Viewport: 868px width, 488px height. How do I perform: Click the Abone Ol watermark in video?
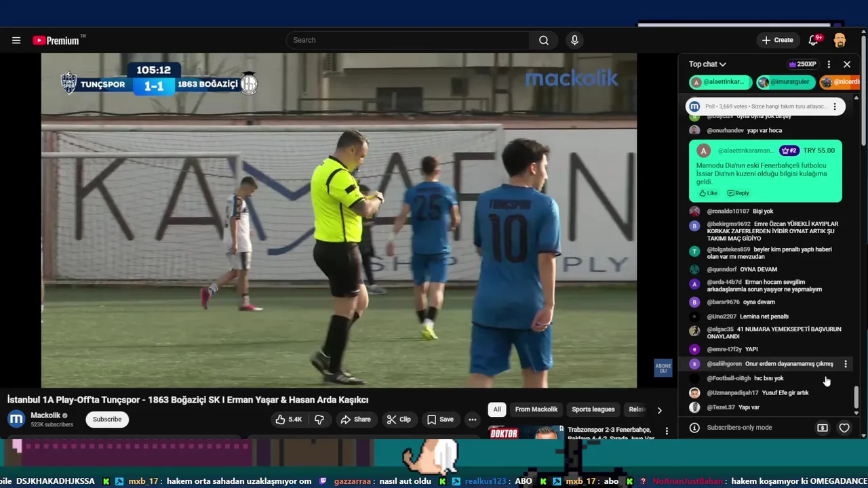point(663,369)
